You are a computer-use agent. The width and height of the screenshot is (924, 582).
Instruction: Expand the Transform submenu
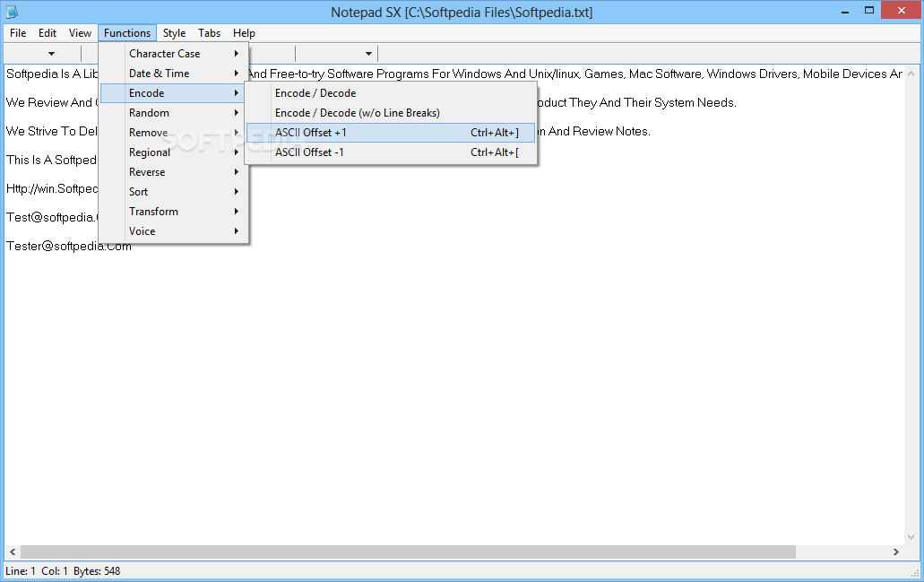[174, 211]
